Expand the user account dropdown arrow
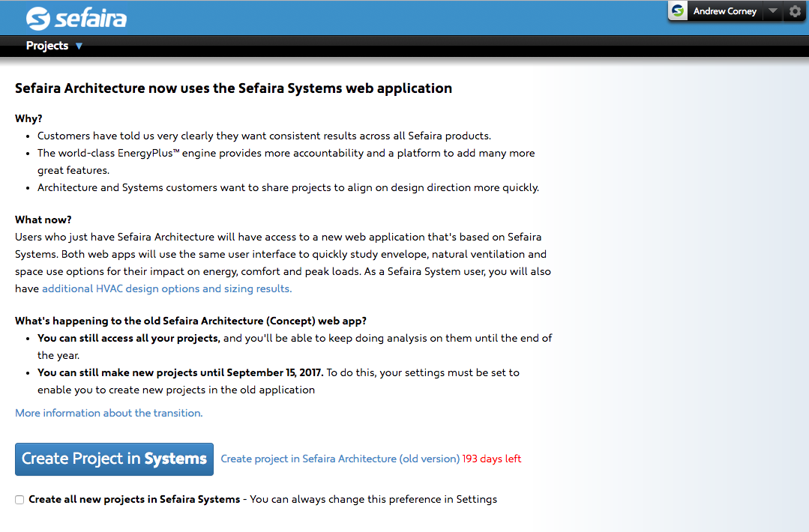Screen dimensions: 809x532 [772, 10]
